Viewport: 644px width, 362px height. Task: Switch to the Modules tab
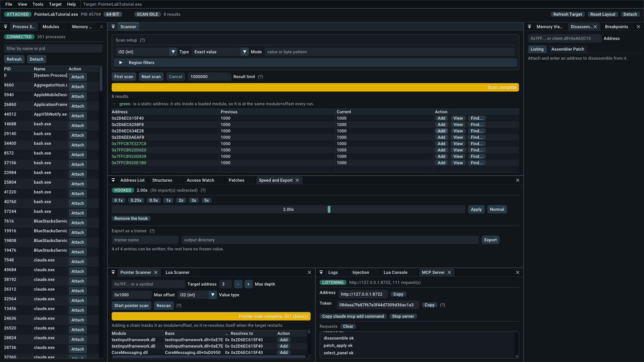pos(51,27)
